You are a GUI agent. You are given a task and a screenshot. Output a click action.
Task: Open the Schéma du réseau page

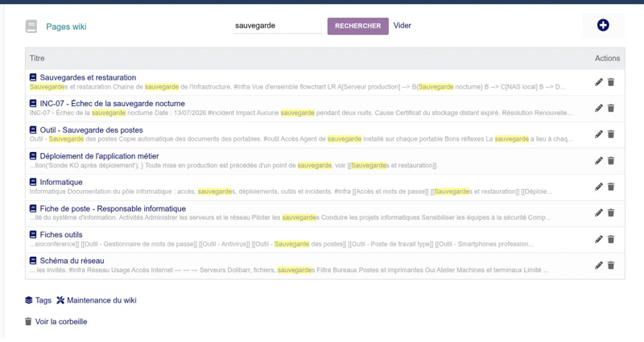click(x=72, y=260)
